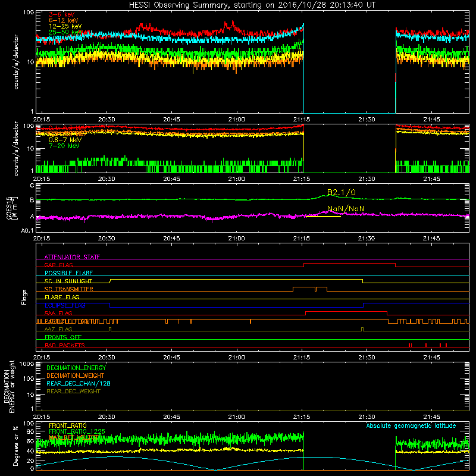Select the GAP_FLAG label
This screenshot has width=476, height=476.
pyautogui.click(x=58, y=265)
